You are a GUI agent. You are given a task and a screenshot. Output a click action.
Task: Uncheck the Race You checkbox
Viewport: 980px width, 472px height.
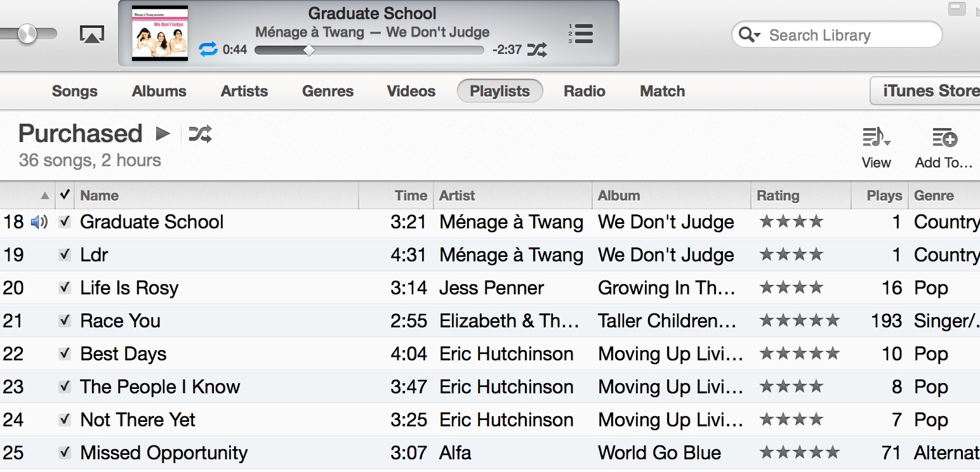pyautogui.click(x=64, y=320)
